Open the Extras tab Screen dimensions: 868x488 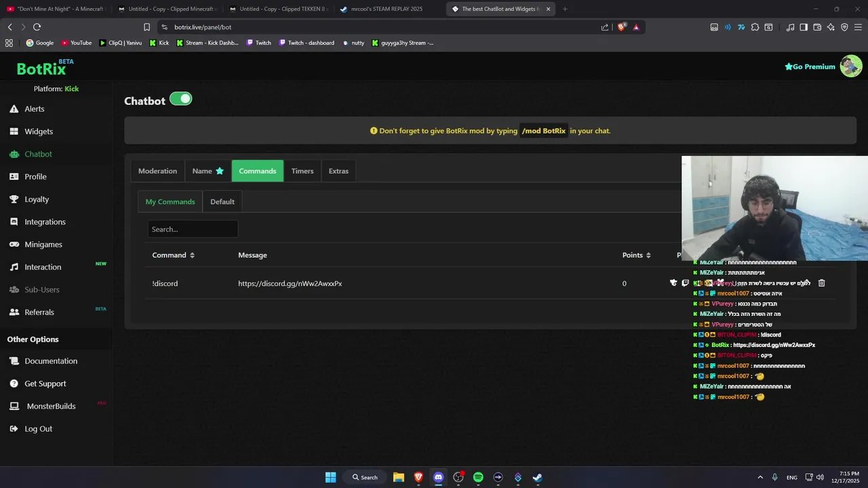[338, 171]
